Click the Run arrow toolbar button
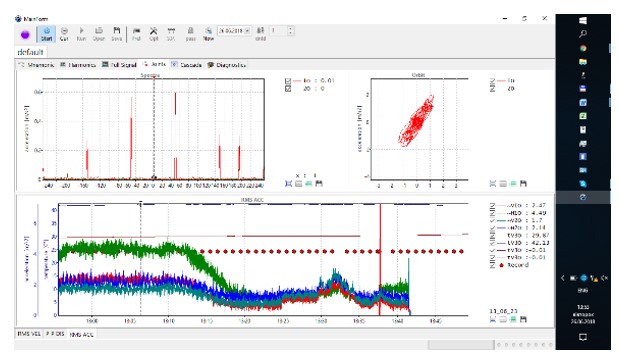This screenshot has height=361, width=620. point(81,34)
